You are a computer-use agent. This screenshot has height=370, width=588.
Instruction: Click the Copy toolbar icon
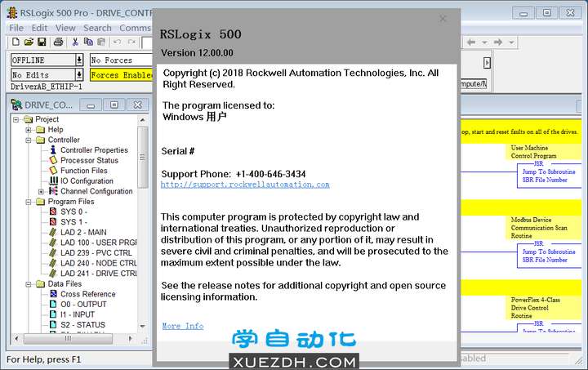coord(88,42)
